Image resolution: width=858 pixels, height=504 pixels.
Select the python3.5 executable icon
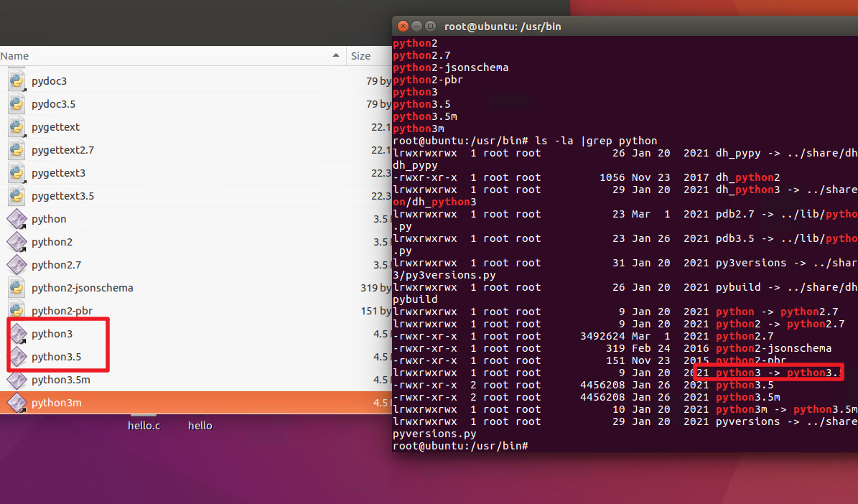click(18, 357)
